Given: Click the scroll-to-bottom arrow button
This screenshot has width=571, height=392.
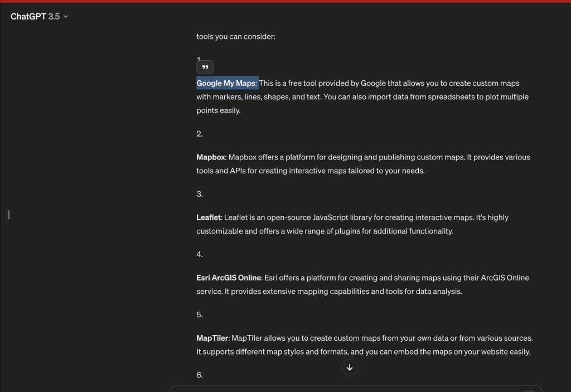Looking at the screenshot, I should tap(350, 367).
